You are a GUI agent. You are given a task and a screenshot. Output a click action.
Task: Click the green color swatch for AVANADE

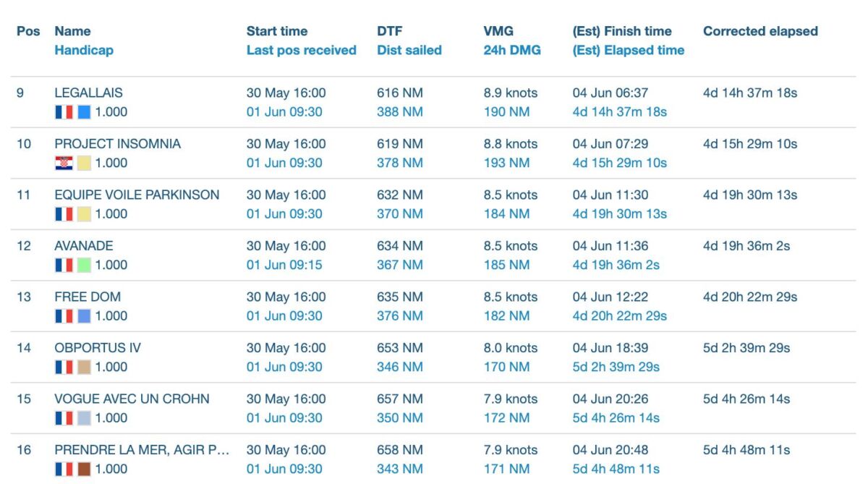pos(84,265)
